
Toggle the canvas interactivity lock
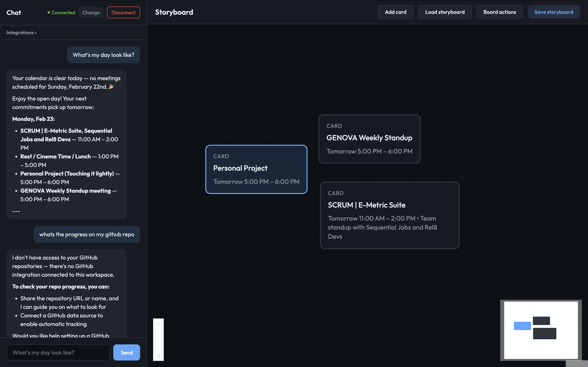[158, 356]
